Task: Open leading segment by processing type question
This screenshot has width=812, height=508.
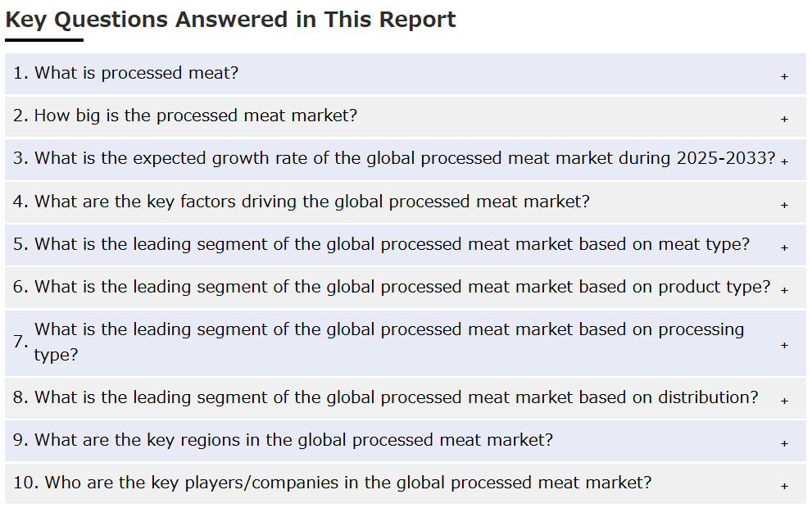Action: pos(406,343)
